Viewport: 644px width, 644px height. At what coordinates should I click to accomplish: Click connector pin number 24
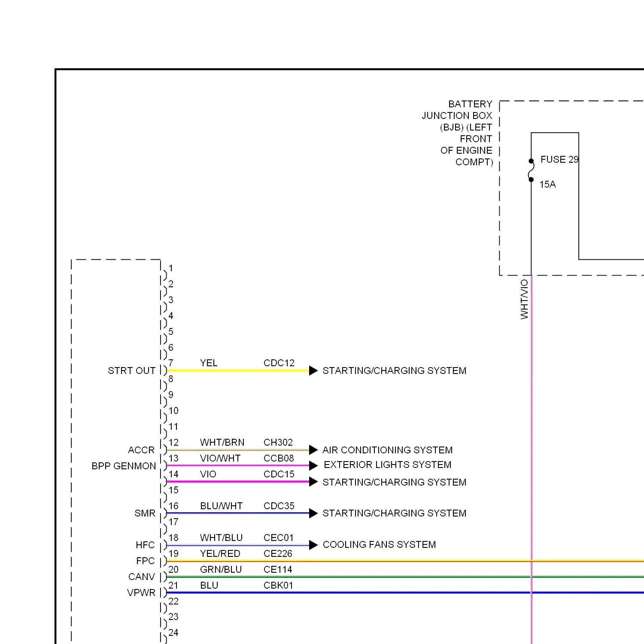coord(173,633)
